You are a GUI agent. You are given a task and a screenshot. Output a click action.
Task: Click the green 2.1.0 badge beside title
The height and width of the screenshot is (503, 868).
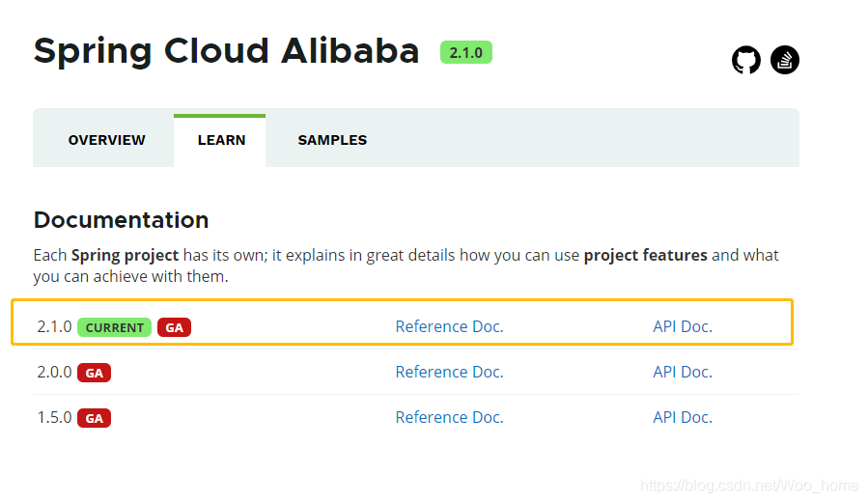click(x=465, y=52)
